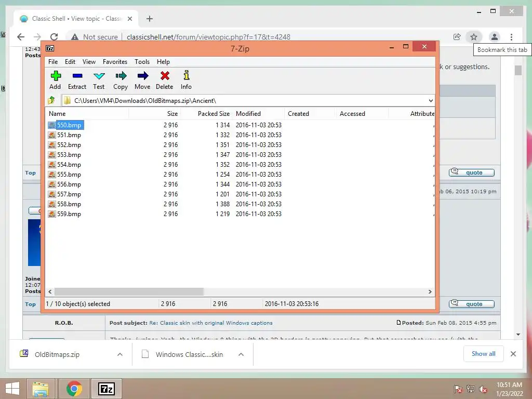Select the 559.bmp file icon
Viewport: 532px width, 399px height.
coord(51,214)
